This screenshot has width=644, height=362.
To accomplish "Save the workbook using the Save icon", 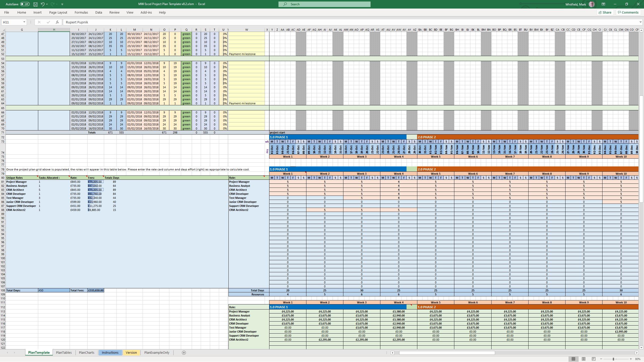I will (35, 4).
